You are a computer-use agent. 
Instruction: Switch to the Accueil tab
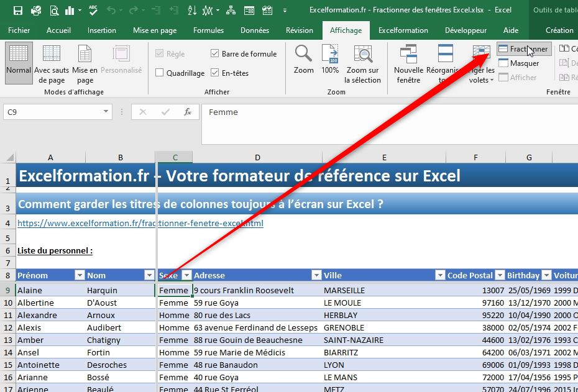(58, 30)
